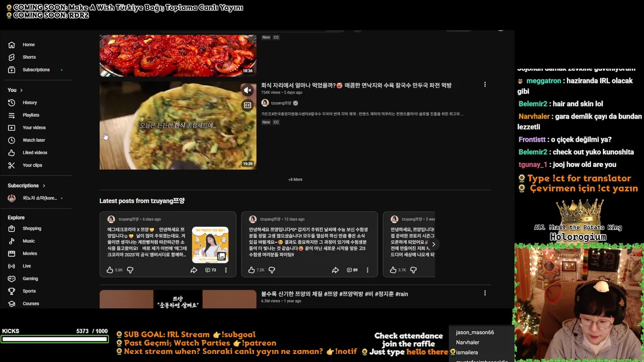Open the 754K views video title
The height and width of the screenshot is (362, 644).
pos(356,85)
